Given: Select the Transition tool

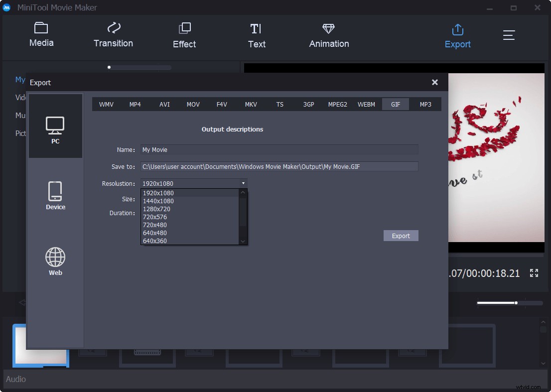Looking at the screenshot, I should (113, 35).
